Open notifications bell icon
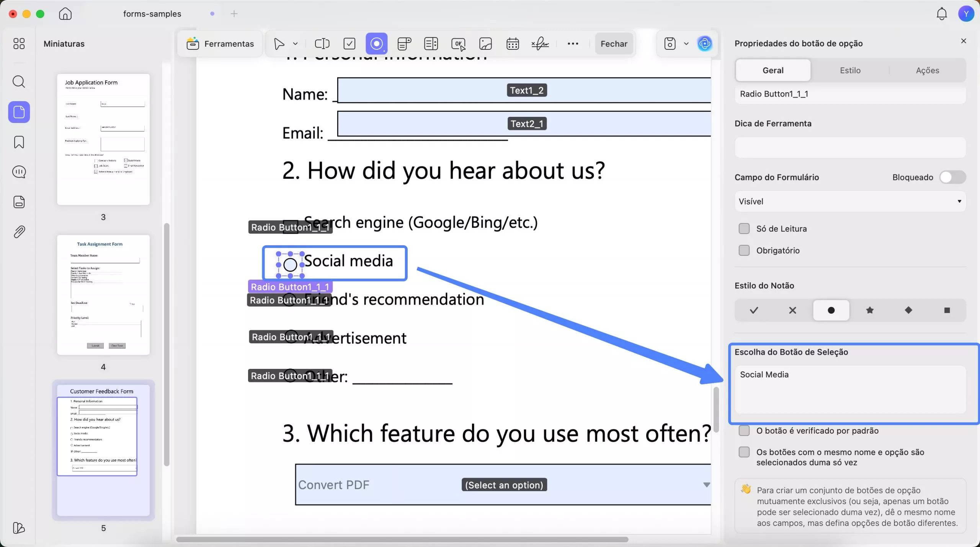The image size is (980, 547). [942, 14]
